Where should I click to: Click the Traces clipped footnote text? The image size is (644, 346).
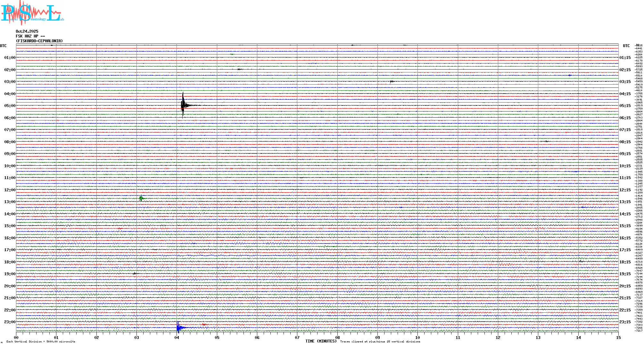[380, 342]
